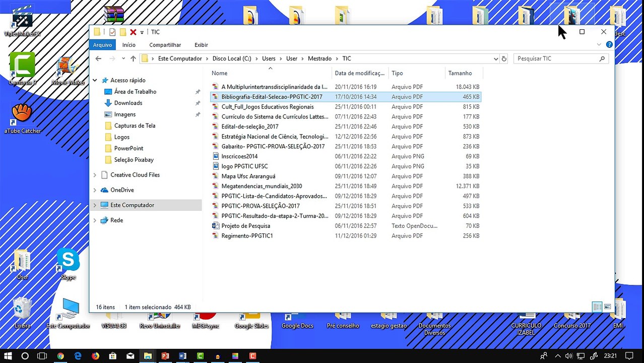The height and width of the screenshot is (363, 644).
Task: Open address bar history dropdown
Action: pos(496,58)
